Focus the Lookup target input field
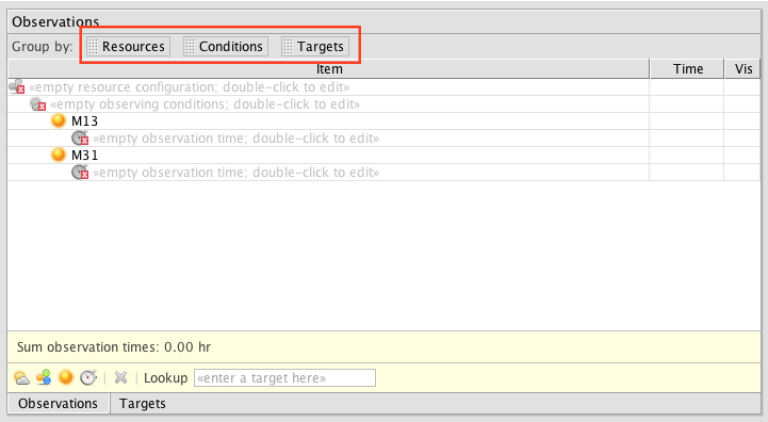 [x=285, y=378]
